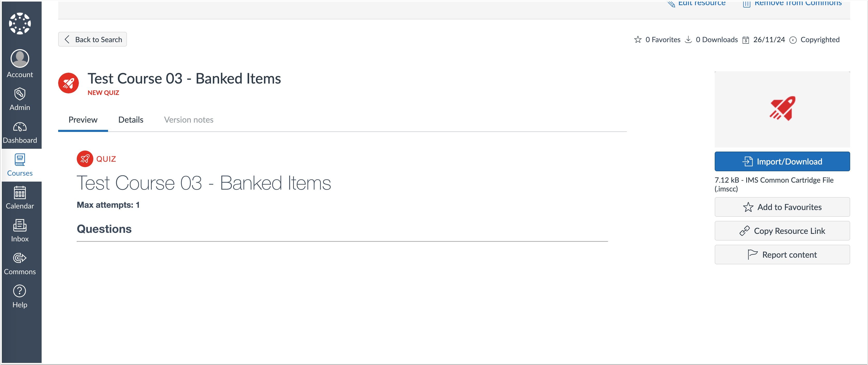Screen dimensions: 868x365
Task: Click the red quiz rocket icon
Action: [69, 83]
